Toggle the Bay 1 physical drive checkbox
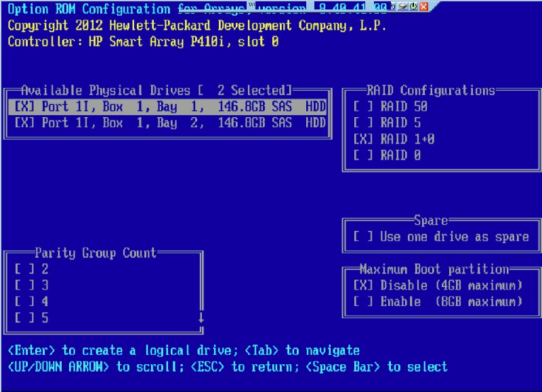The height and width of the screenshot is (392, 542). (x=24, y=107)
